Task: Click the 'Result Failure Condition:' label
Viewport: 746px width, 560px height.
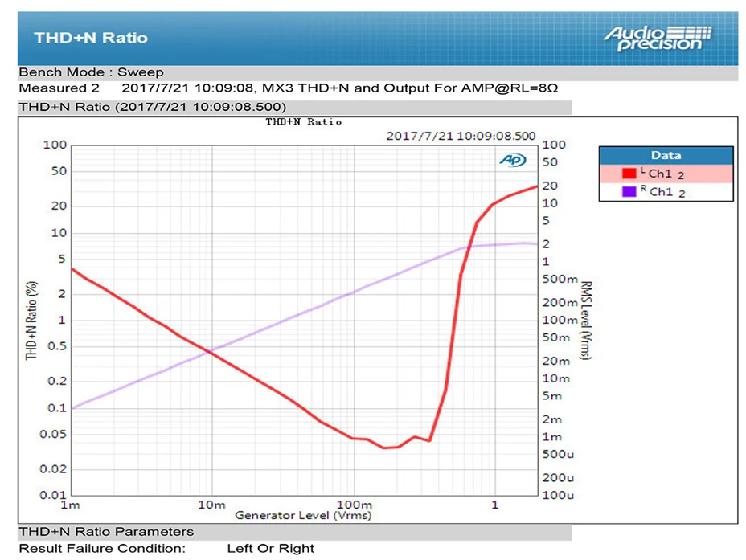Action: 102,548
